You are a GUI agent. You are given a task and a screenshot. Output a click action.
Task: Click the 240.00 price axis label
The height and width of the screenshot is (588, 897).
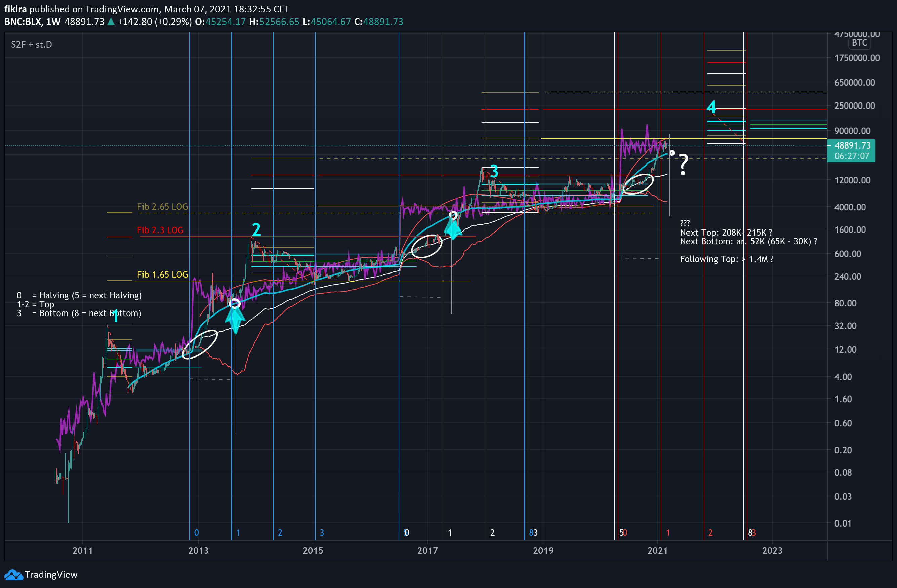[x=848, y=277]
